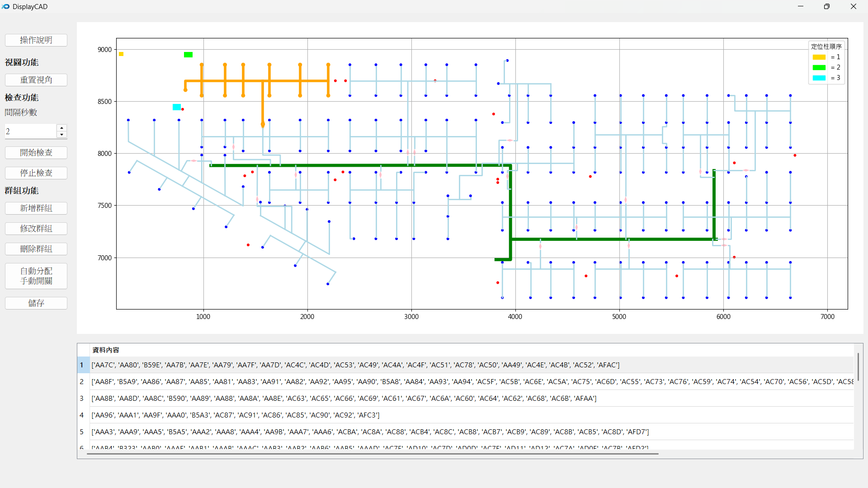
Task: Click the interval seconds input field
Action: [30, 131]
